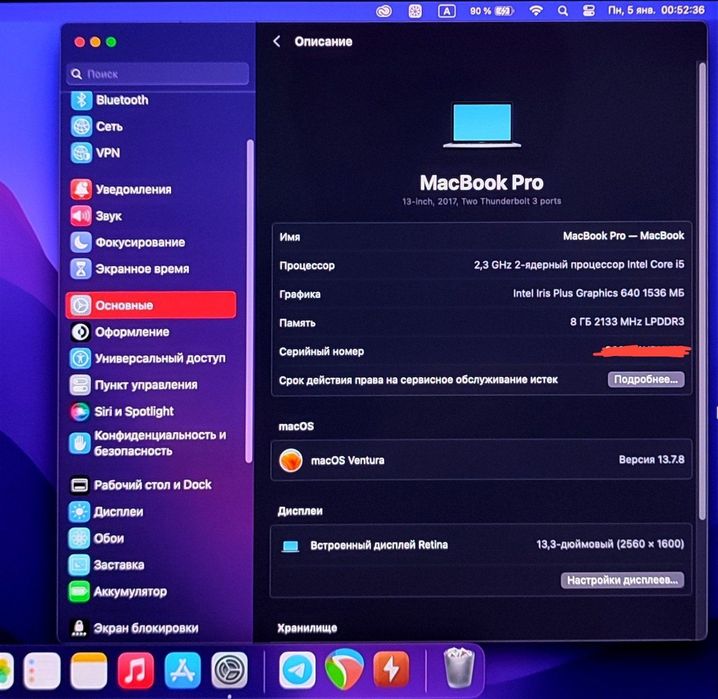Viewport: 718px width, 699px height.
Task: Open Фокусирование focus settings
Action: 128,243
